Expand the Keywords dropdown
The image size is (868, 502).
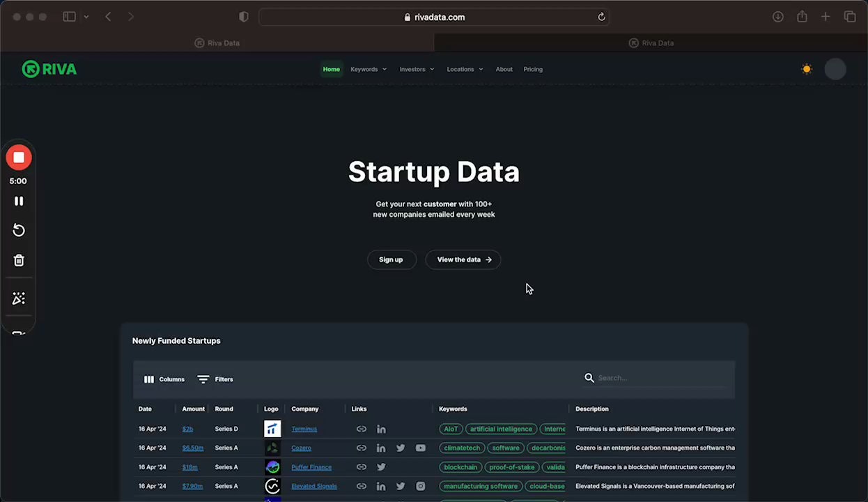368,69
